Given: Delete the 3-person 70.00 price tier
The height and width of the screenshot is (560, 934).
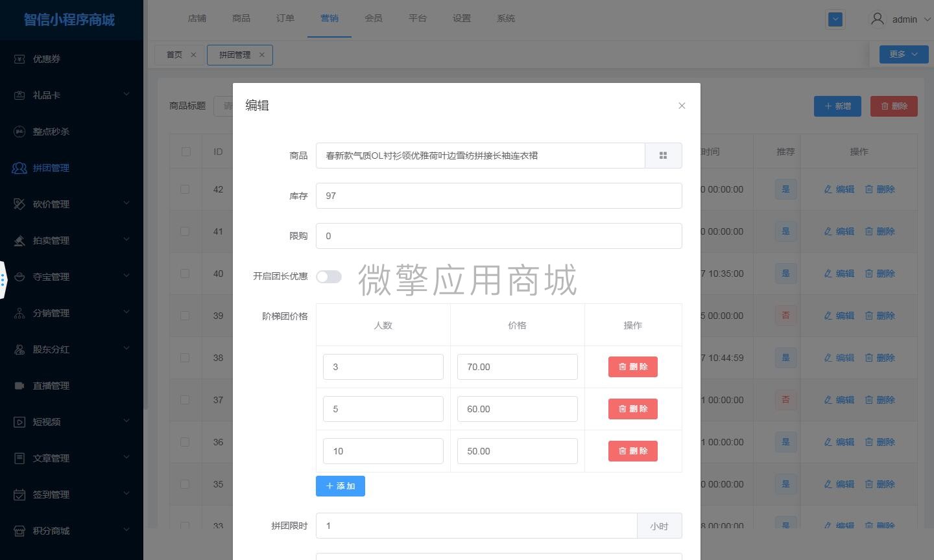Looking at the screenshot, I should [633, 367].
